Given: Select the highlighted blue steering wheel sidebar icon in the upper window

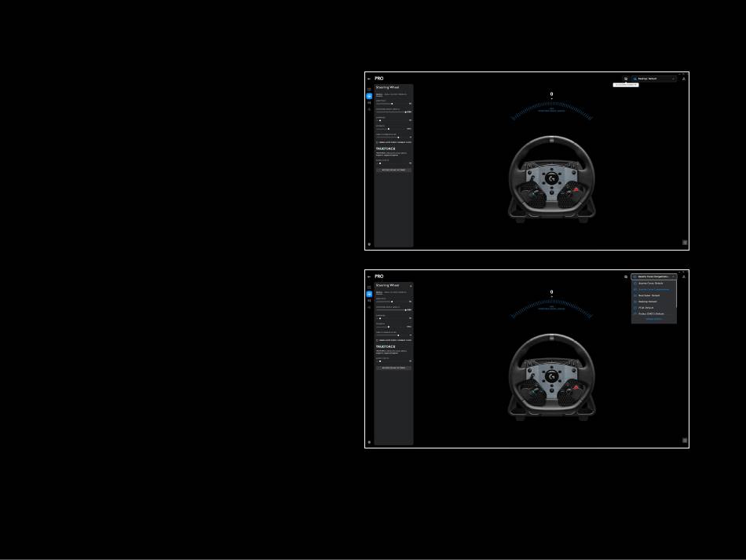Looking at the screenshot, I should [369, 96].
